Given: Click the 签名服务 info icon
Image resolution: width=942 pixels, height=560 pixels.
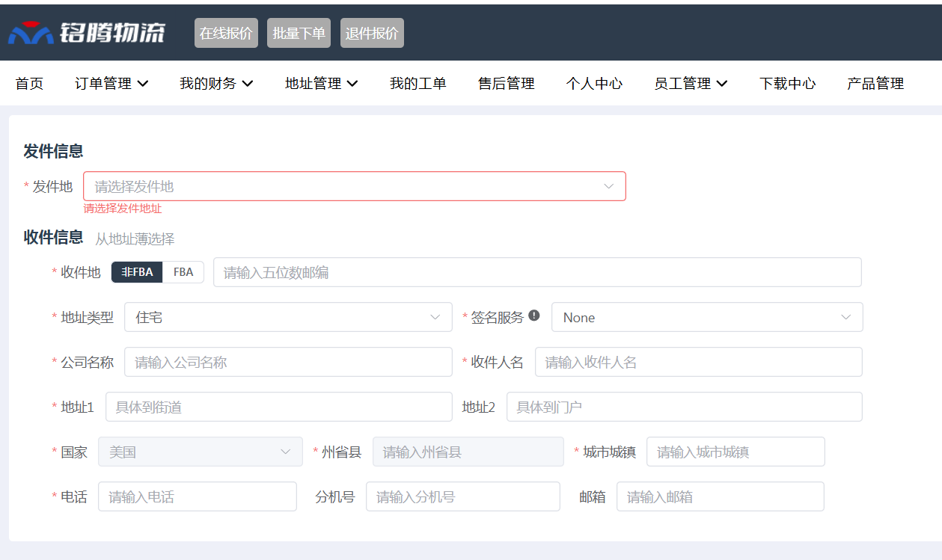Looking at the screenshot, I should coord(534,316).
